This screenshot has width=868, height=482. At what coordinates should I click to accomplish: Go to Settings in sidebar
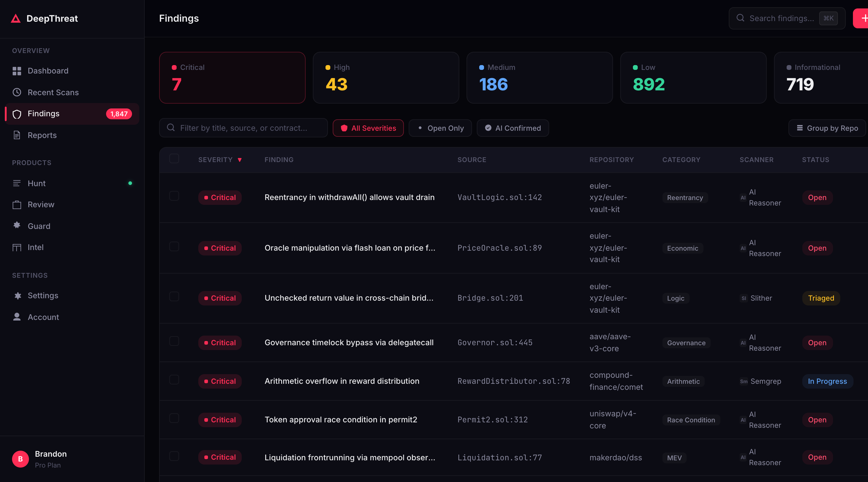pyautogui.click(x=43, y=296)
